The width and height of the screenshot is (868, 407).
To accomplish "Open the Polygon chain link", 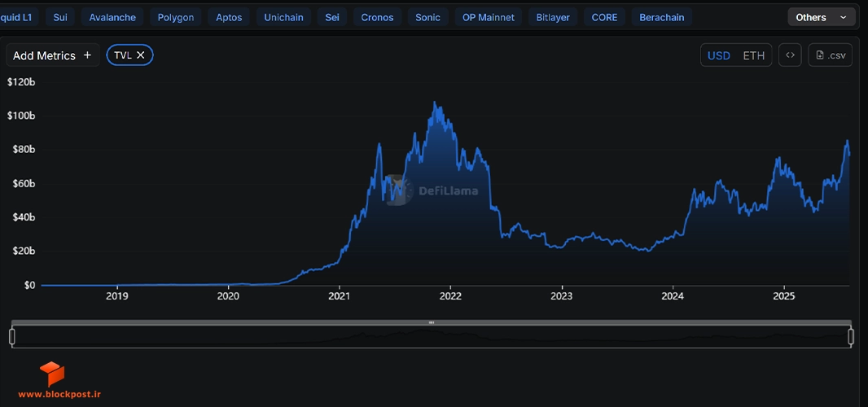I will 176,17.
